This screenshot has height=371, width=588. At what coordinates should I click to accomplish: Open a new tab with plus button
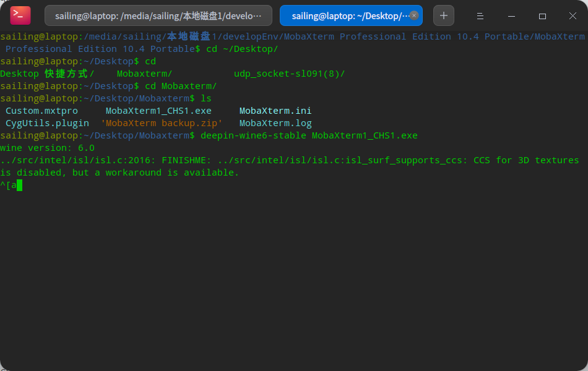click(443, 15)
